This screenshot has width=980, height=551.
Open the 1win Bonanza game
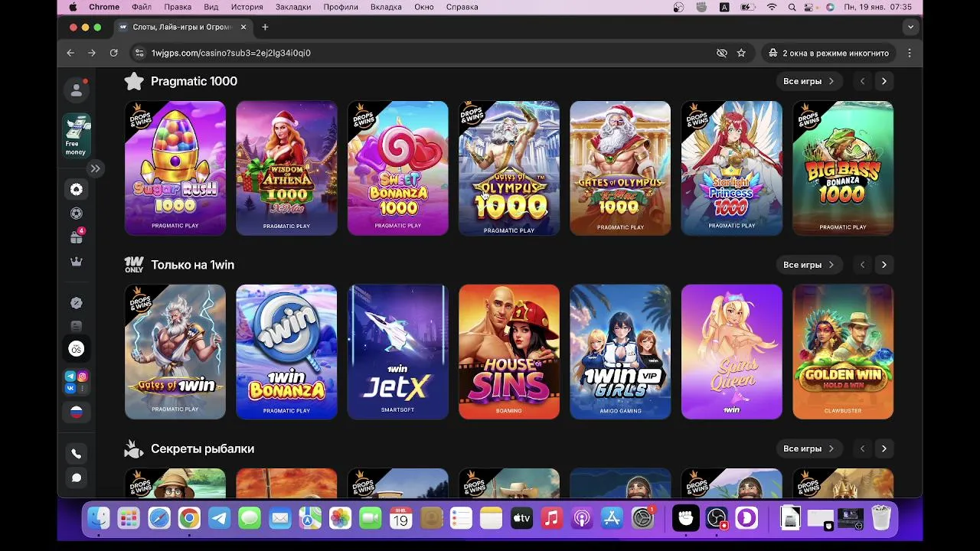(x=286, y=352)
